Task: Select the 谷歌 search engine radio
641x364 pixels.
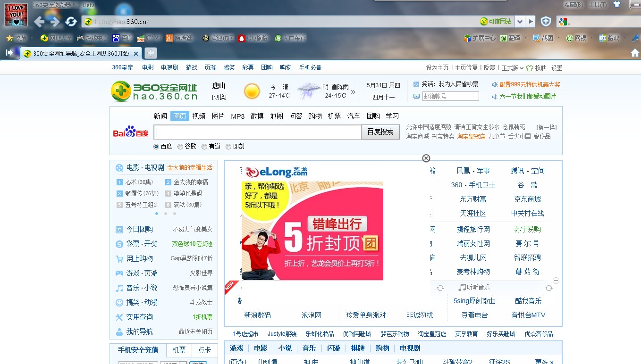Action: 180,147
